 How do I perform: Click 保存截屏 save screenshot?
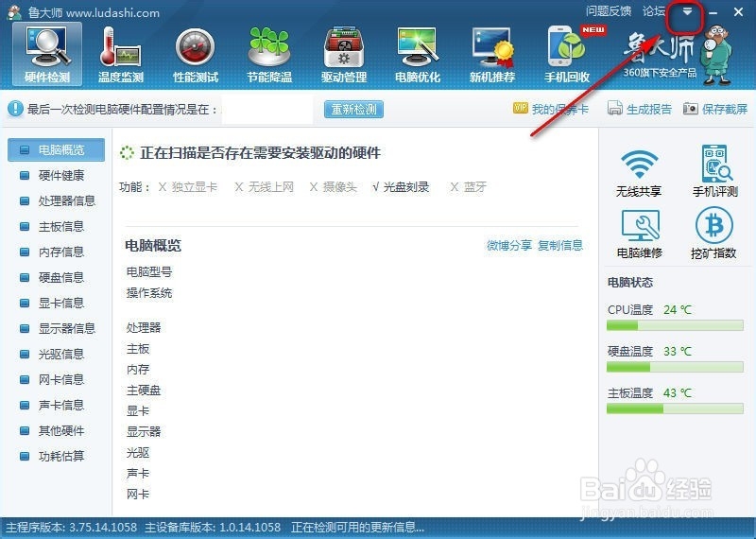(x=715, y=109)
